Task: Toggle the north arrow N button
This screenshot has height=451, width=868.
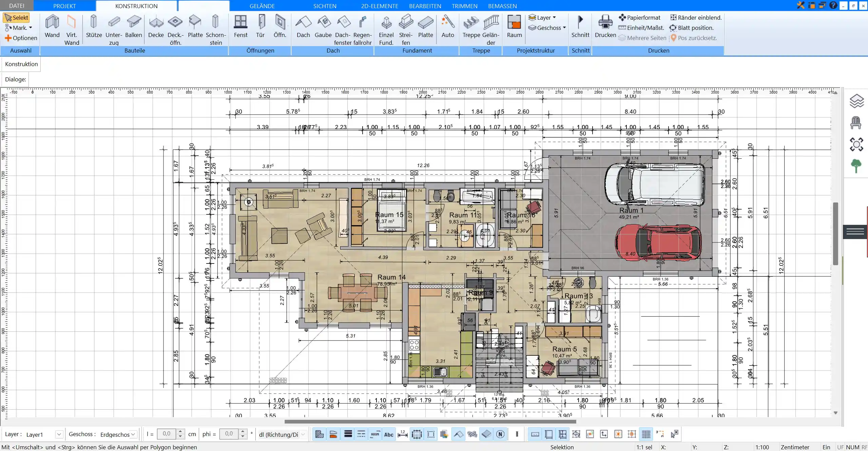Action: 500,434
